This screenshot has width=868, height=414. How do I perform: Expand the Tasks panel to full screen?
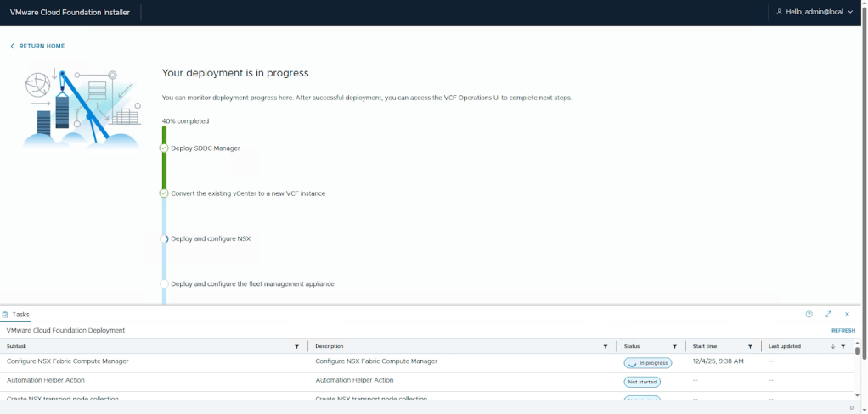click(x=828, y=314)
